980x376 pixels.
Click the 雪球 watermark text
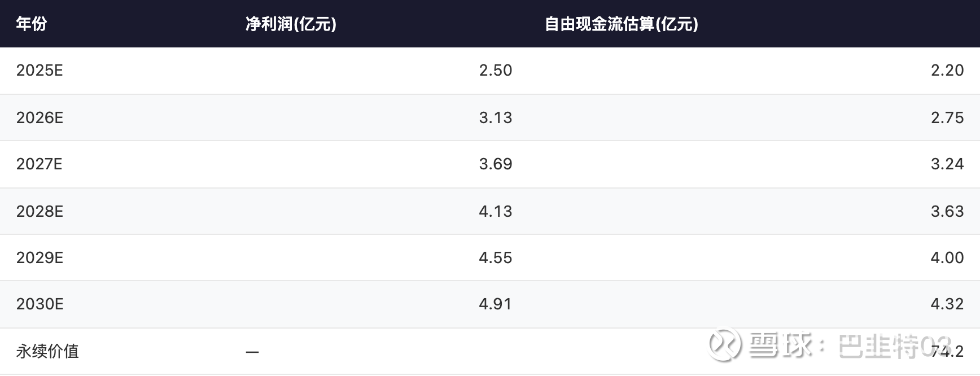[x=781, y=345]
